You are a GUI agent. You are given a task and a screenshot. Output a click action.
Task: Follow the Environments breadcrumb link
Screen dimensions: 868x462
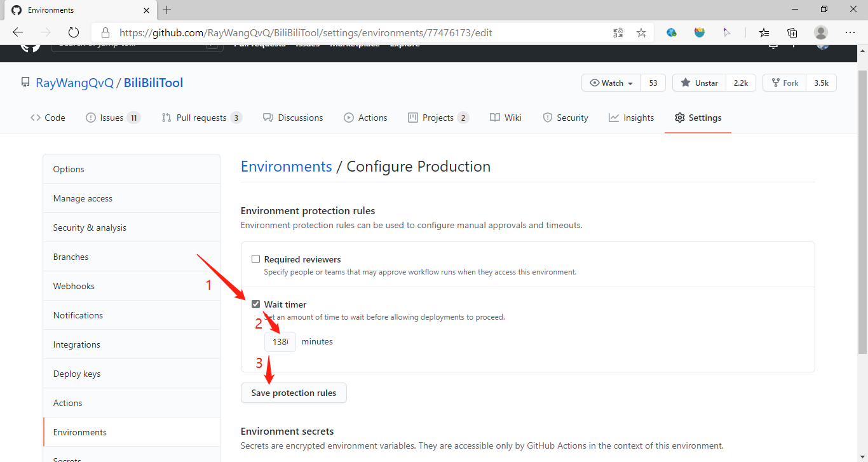tap(286, 166)
